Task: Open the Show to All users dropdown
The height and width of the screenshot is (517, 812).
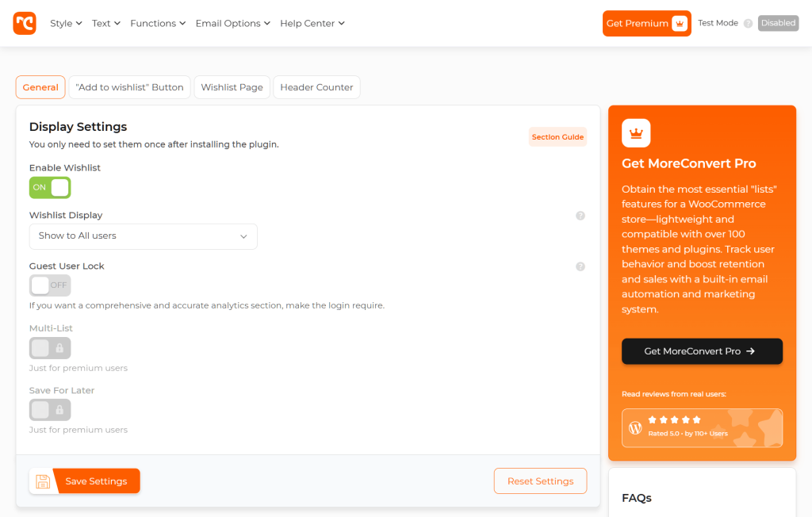Action: click(143, 236)
